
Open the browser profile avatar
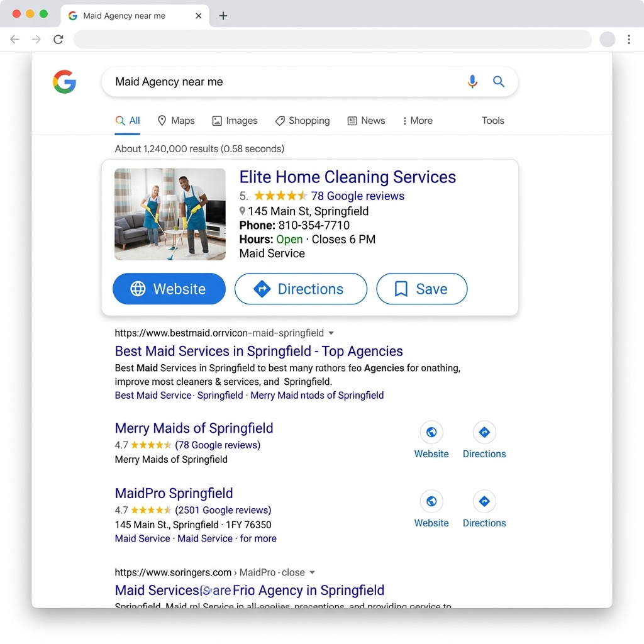point(607,40)
